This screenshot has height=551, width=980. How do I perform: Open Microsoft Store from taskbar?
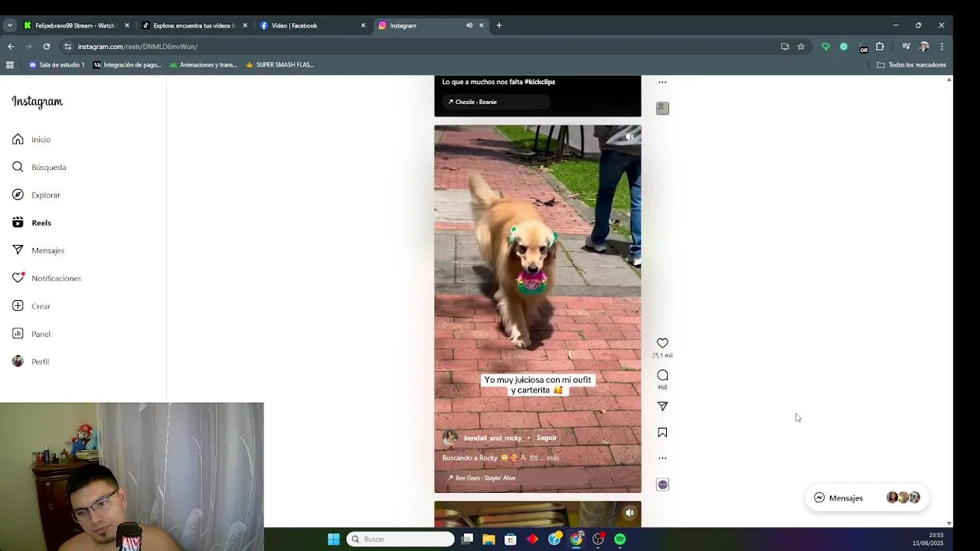click(510, 539)
